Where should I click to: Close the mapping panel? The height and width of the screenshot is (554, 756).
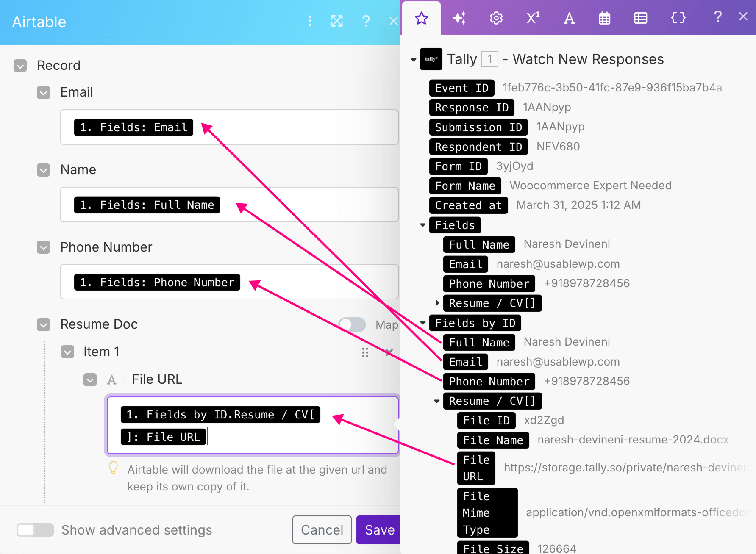click(743, 17)
